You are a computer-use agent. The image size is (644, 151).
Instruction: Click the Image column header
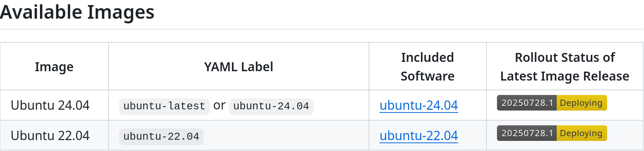click(x=54, y=67)
